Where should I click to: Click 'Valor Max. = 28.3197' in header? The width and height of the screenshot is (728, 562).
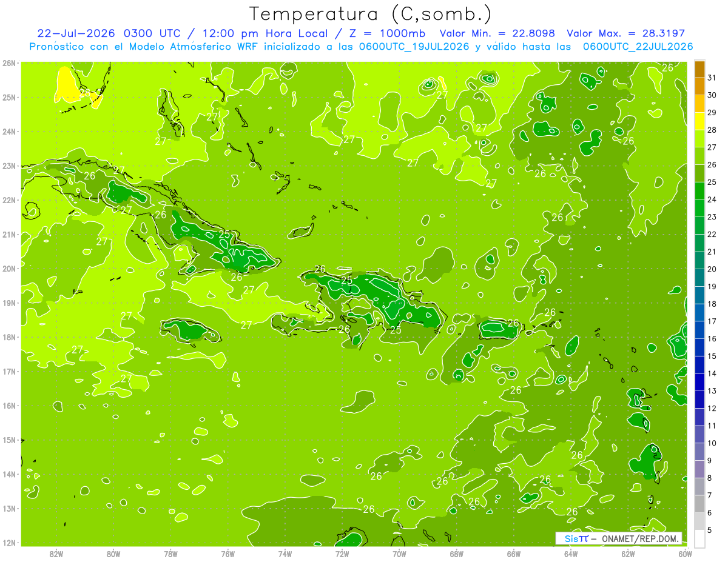click(626, 33)
